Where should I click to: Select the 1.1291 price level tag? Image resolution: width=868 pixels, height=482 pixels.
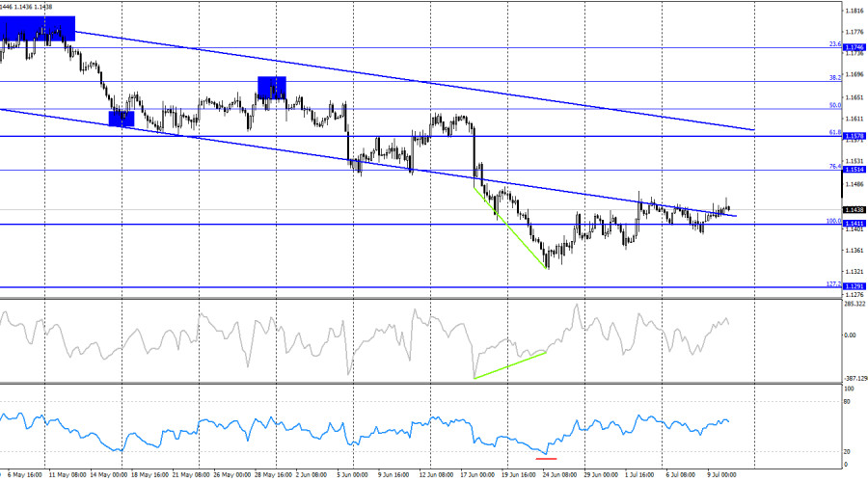854,286
